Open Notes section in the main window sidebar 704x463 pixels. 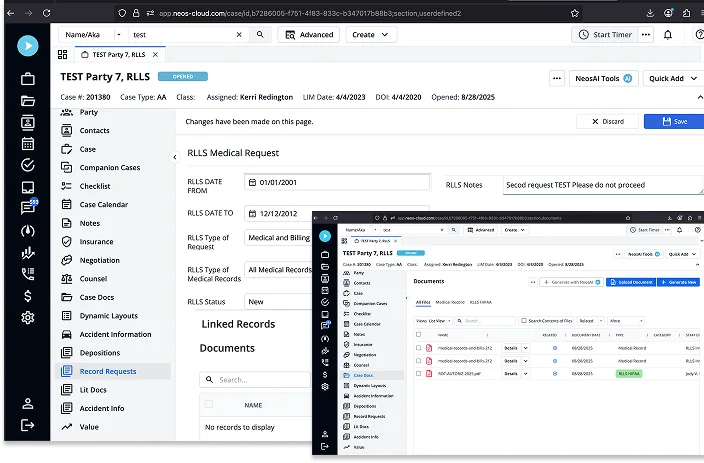113,223
